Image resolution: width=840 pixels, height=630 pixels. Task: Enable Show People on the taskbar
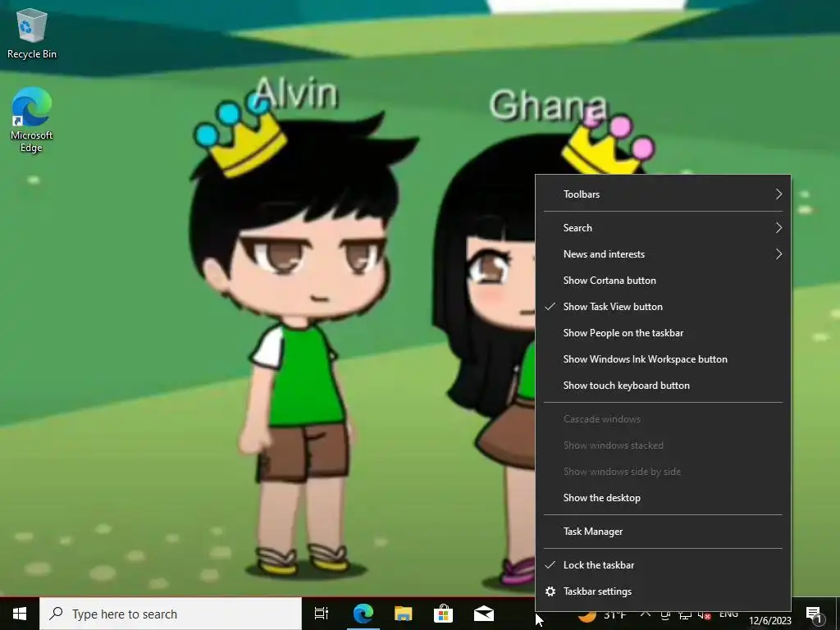click(x=663, y=333)
